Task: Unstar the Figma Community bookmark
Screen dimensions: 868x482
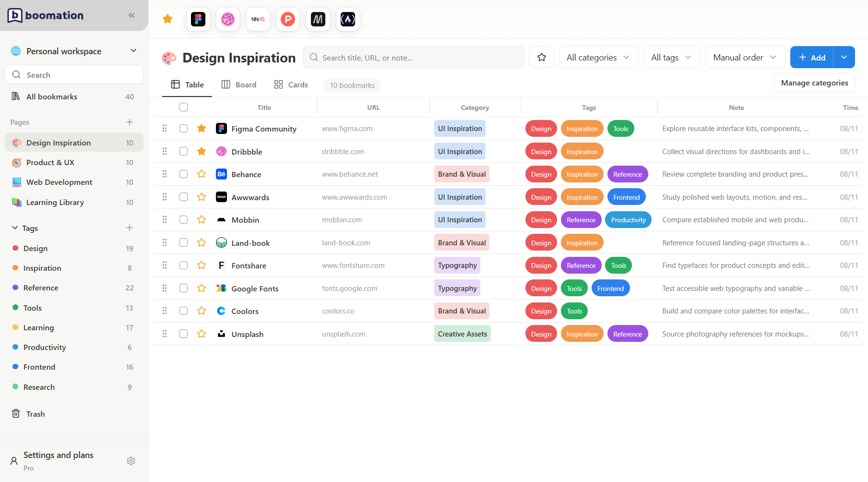Action: [x=202, y=128]
